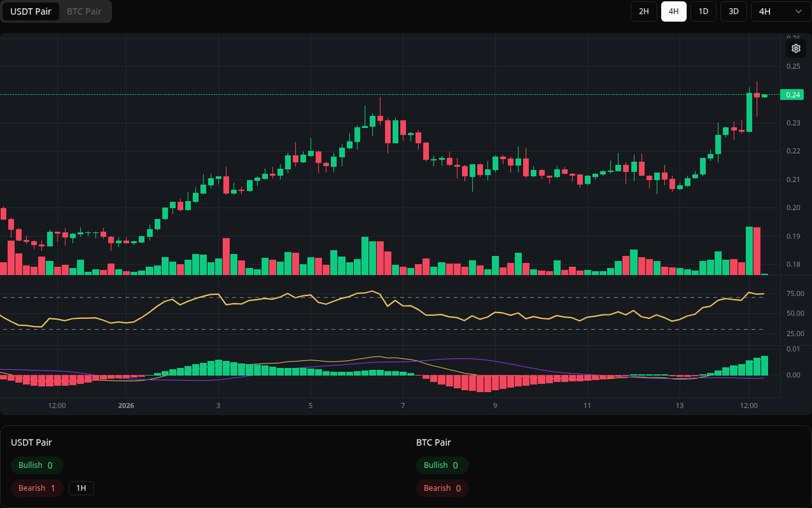Select the USDT Pair tab
Screen dimensions: 812x508
pos(30,12)
